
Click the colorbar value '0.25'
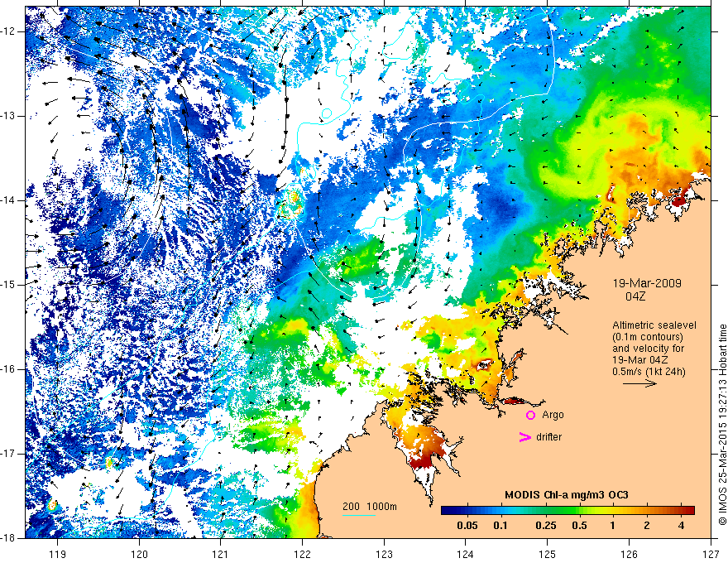(x=545, y=526)
